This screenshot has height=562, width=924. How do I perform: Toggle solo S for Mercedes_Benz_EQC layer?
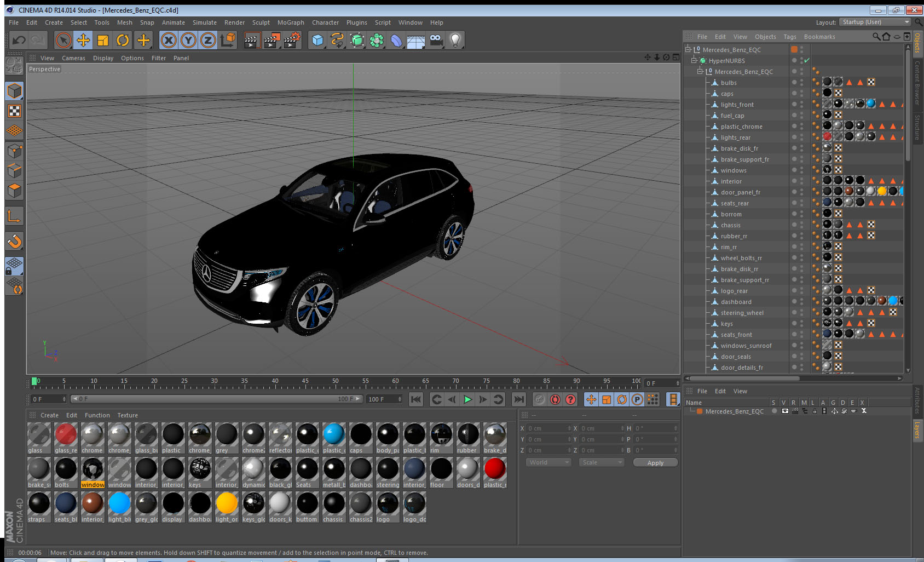click(x=774, y=411)
